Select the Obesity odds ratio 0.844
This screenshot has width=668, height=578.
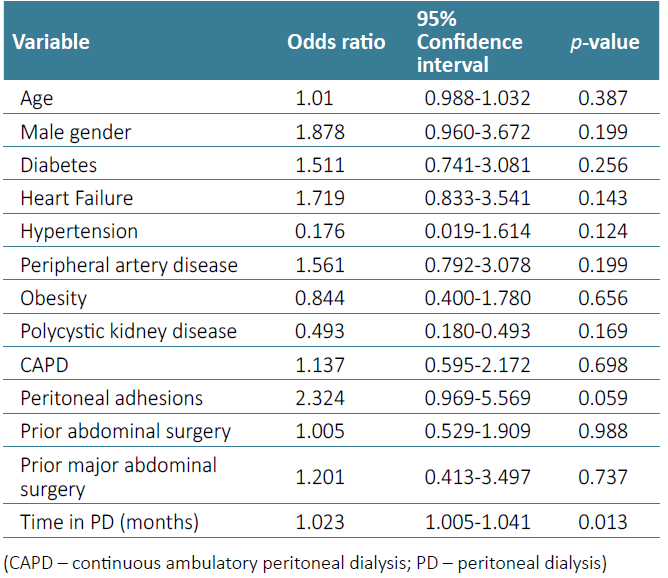pos(320,298)
